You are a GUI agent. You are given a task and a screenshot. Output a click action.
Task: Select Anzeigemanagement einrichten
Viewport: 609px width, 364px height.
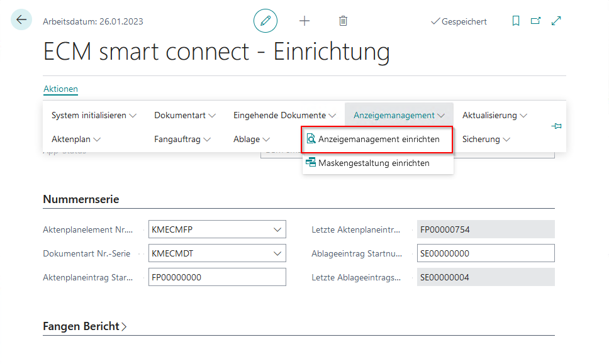[377, 140]
